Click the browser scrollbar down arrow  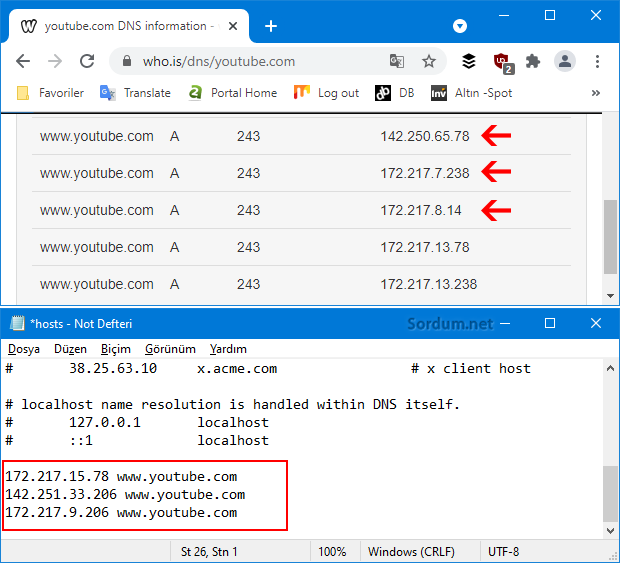610,296
